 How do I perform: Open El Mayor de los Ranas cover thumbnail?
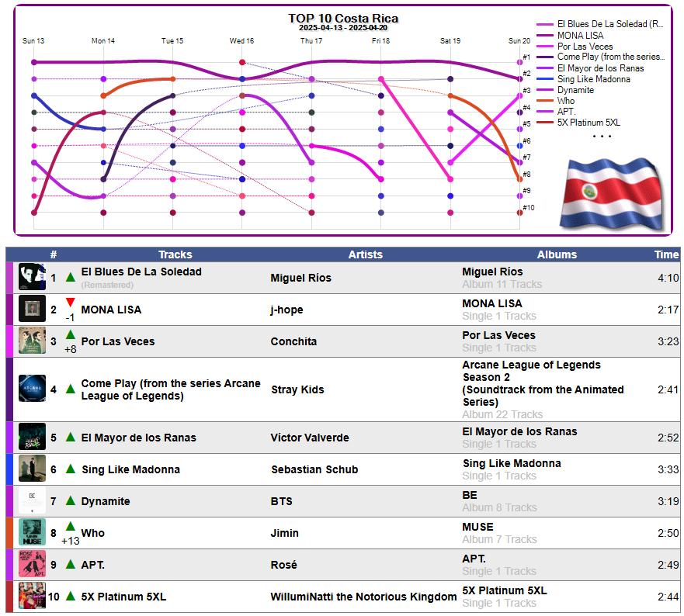coord(33,436)
